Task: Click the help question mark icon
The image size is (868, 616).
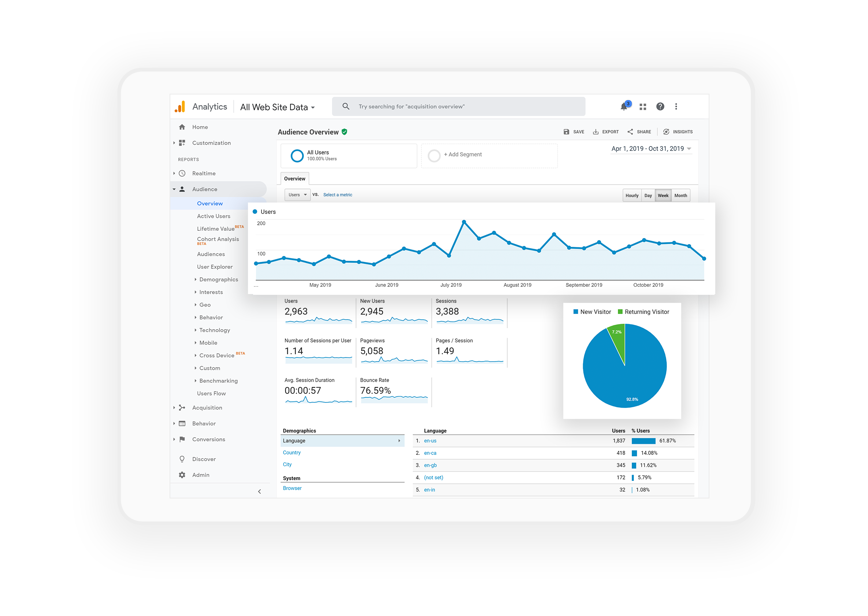Action: pyautogui.click(x=660, y=107)
